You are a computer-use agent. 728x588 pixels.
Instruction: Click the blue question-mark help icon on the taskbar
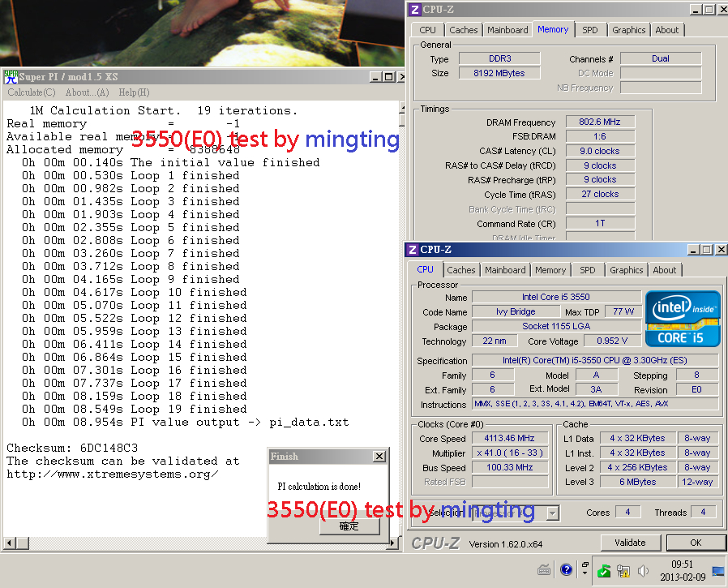pos(566,569)
